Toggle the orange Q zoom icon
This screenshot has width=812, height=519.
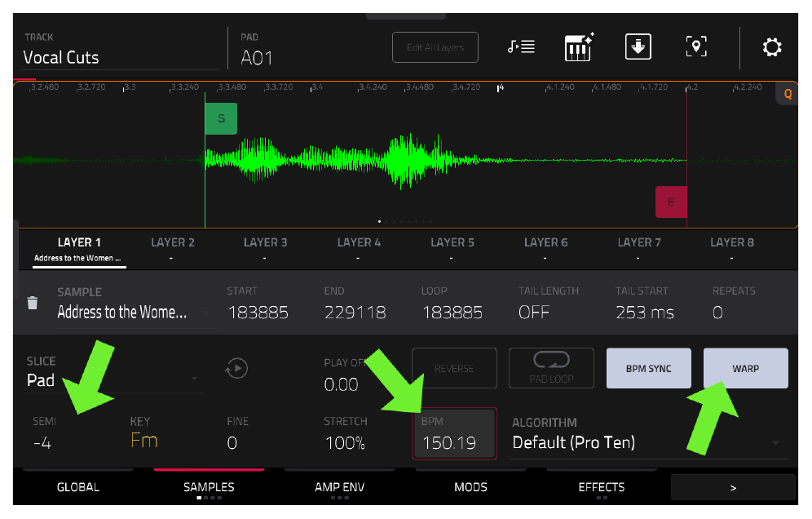click(788, 94)
